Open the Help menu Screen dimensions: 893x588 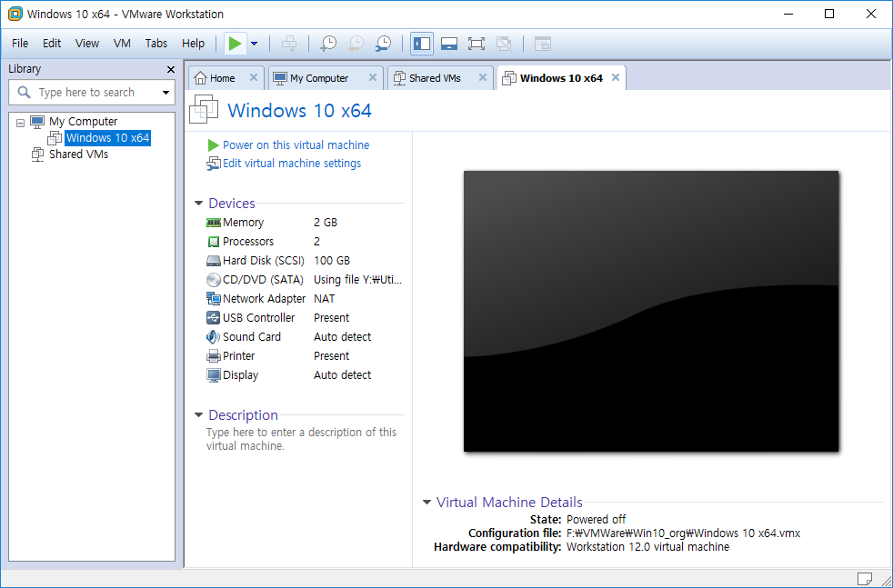pos(193,44)
